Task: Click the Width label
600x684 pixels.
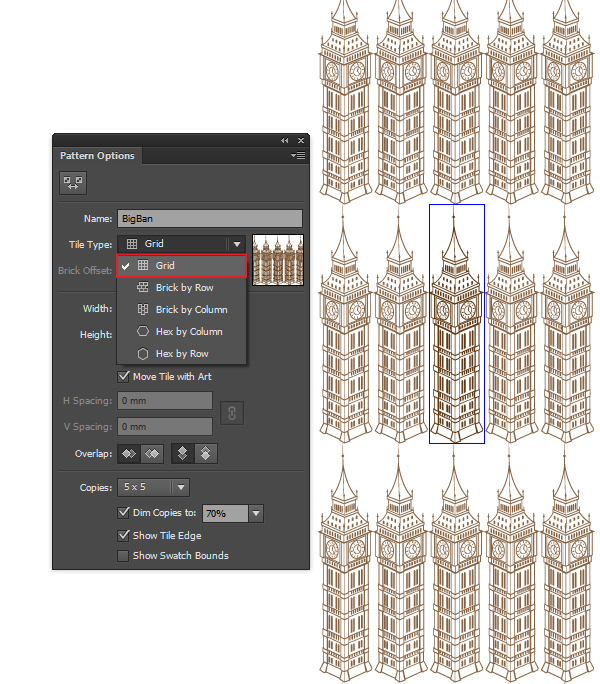Action: 98,308
